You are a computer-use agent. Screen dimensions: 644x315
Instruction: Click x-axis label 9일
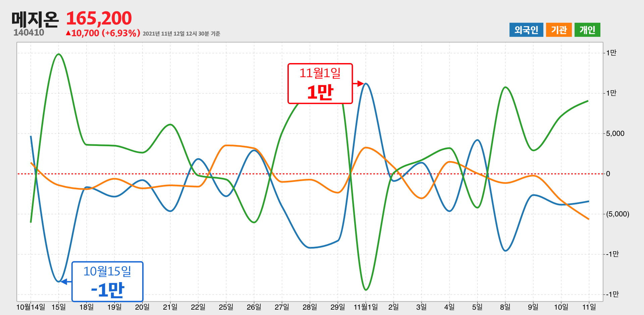[x=533, y=307]
